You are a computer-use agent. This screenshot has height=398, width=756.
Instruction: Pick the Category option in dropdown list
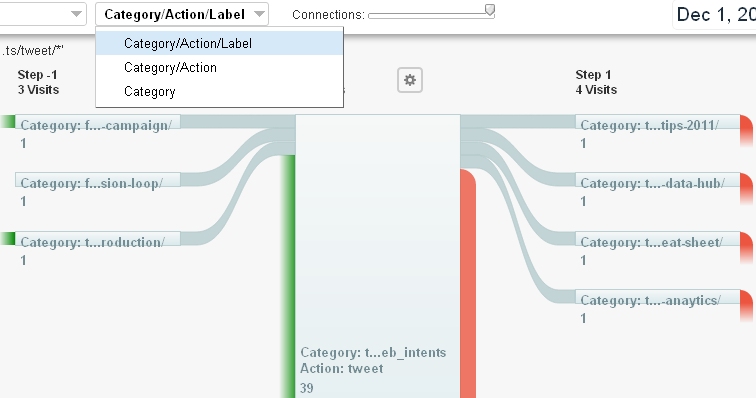coord(219,92)
